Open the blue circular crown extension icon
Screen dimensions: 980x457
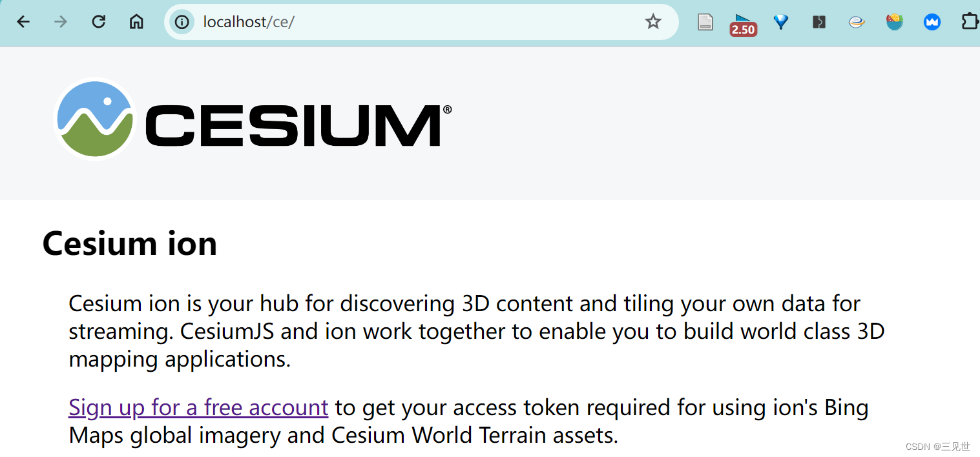932,21
